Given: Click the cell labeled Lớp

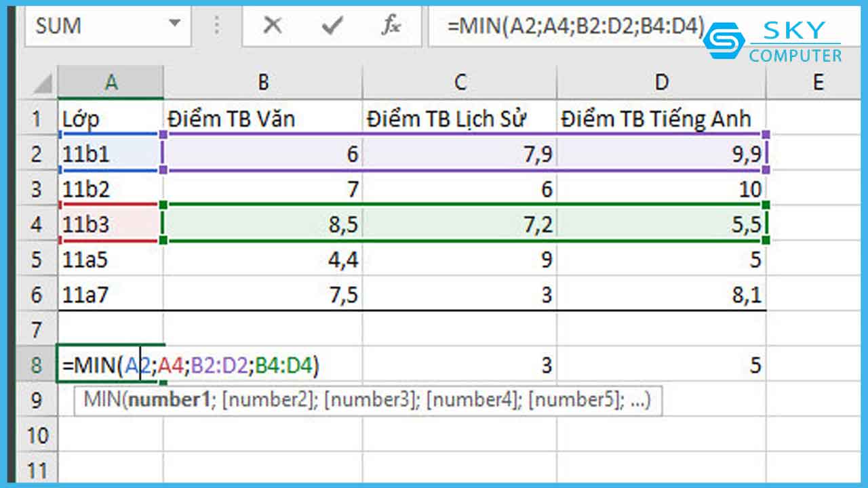Looking at the screenshot, I should click(x=111, y=119).
